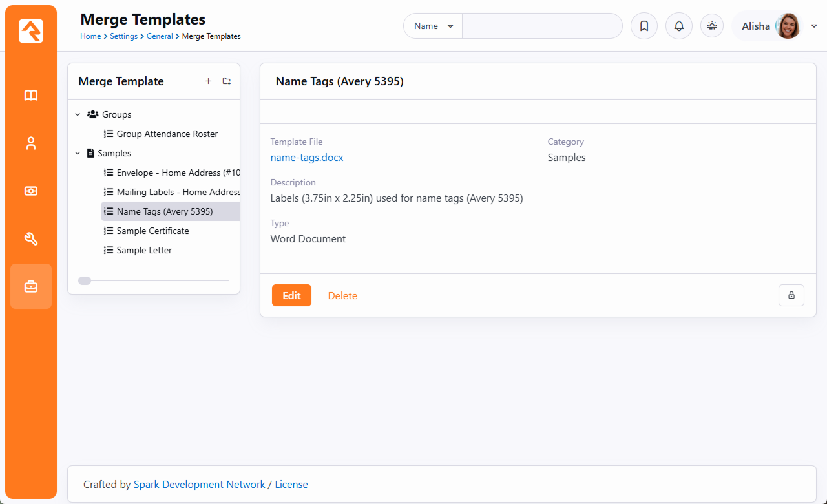Open the wrench Tools icon in sidebar
This screenshot has height=504, width=827.
pyautogui.click(x=31, y=239)
